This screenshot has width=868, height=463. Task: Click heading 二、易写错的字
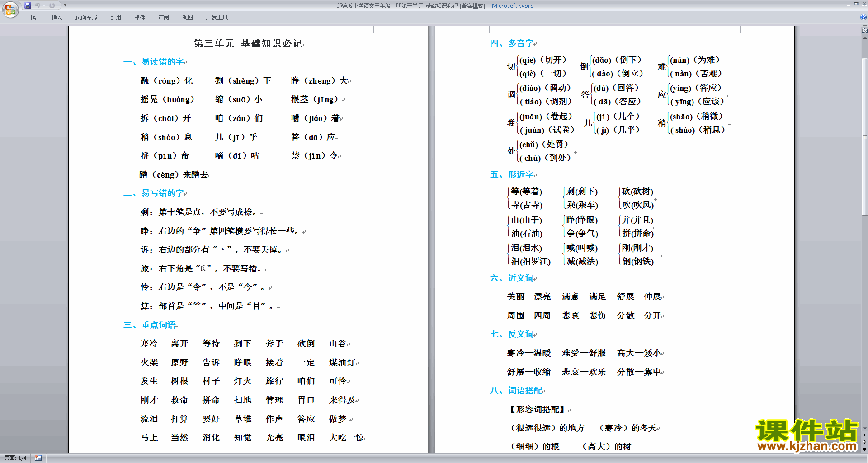154,193
